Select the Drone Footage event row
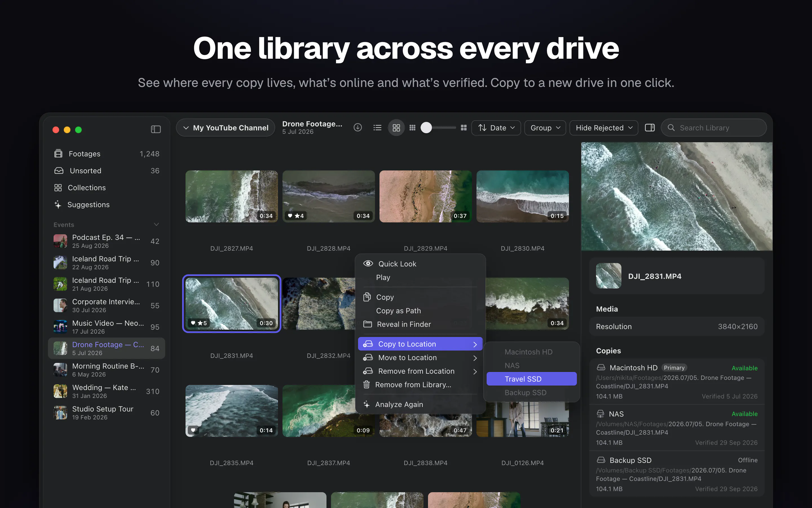This screenshot has height=508, width=812. [107, 349]
